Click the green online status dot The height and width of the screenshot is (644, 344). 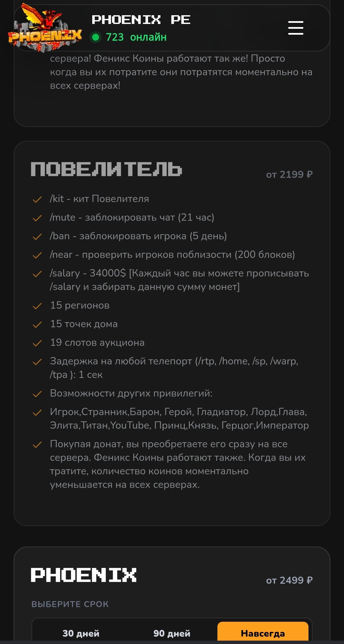(x=96, y=37)
